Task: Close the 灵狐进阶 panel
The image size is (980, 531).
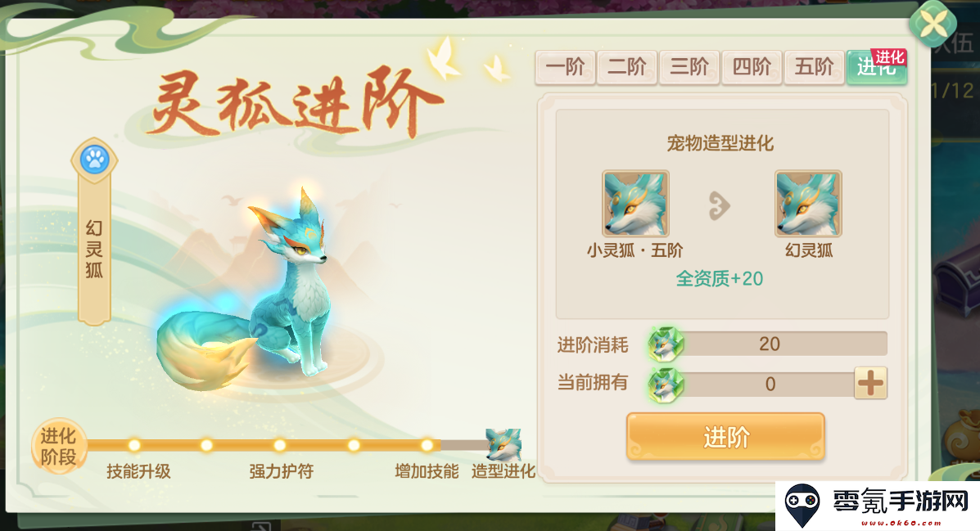Action: (x=933, y=25)
